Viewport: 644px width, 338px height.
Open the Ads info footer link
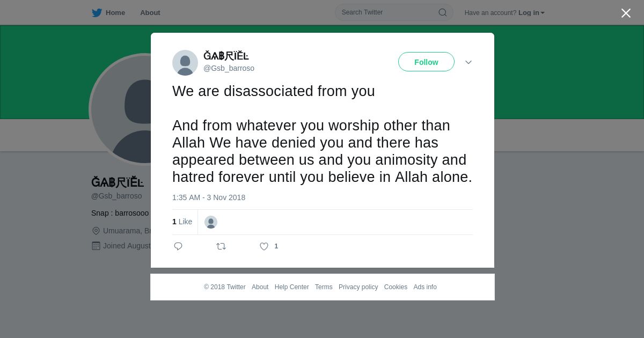click(x=425, y=287)
